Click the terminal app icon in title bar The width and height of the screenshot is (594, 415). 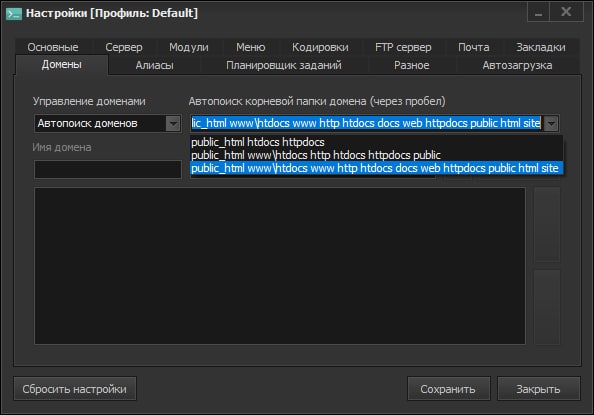tap(14, 14)
